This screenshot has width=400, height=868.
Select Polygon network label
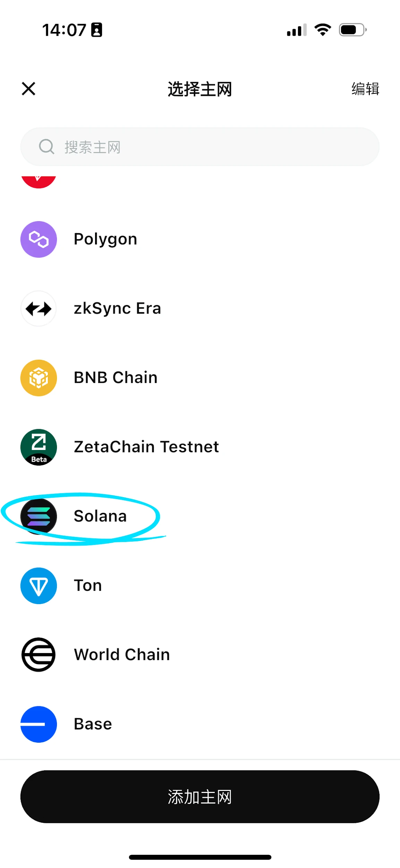click(105, 239)
